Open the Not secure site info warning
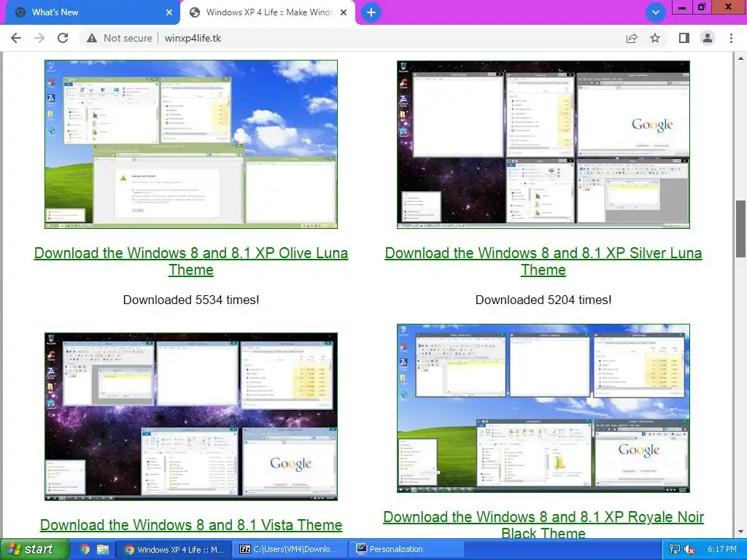Viewport: 747px width, 560px height. click(120, 38)
